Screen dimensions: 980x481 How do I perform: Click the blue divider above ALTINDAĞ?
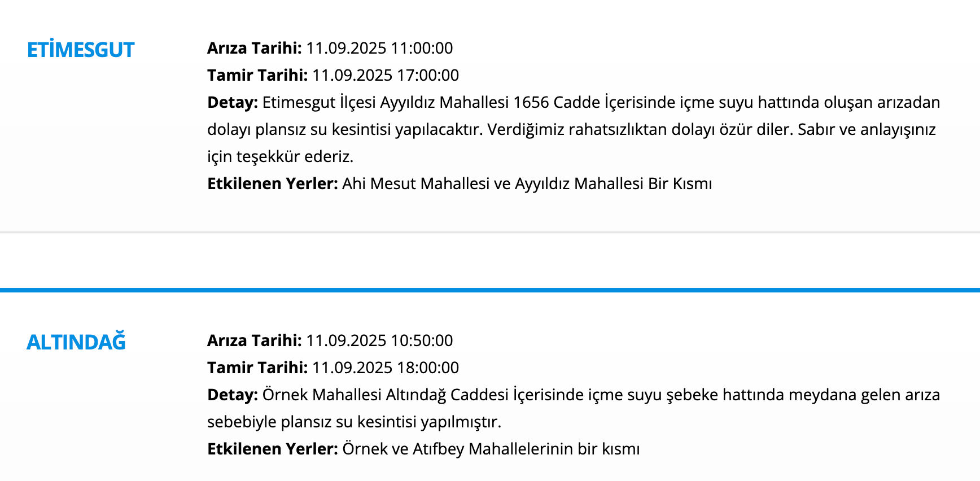pyautogui.click(x=490, y=290)
